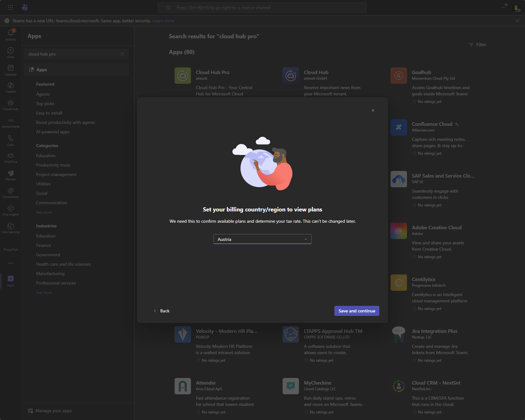This screenshot has width=525, height=420.
Task: Open the LTAPPS Approval Hub TM icon
Action: point(291,334)
